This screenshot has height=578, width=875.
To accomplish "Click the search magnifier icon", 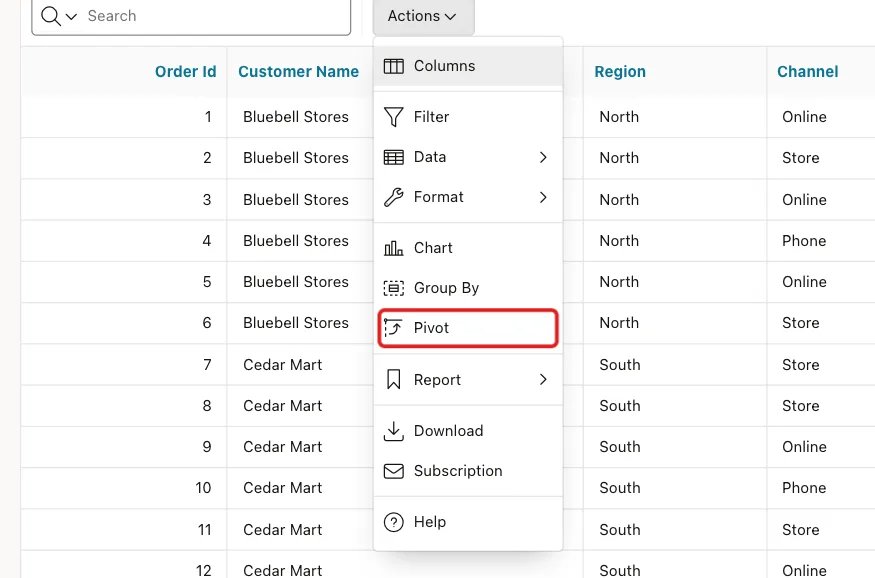I will pos(51,16).
